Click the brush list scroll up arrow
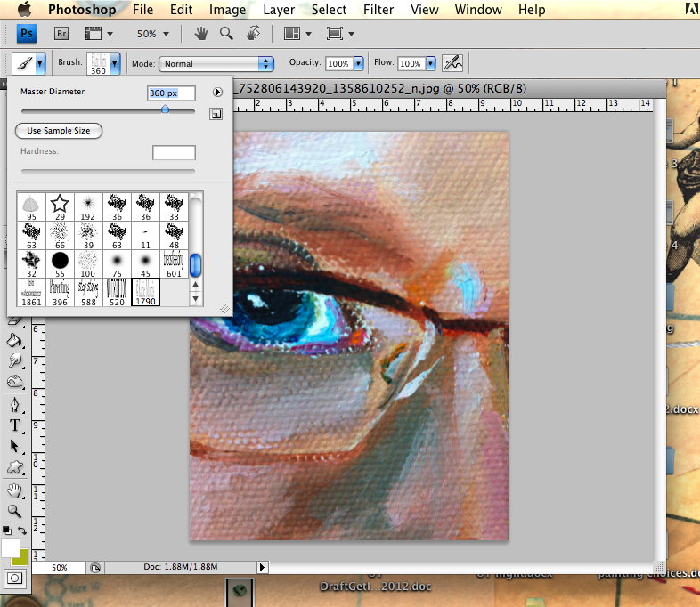 click(x=196, y=285)
